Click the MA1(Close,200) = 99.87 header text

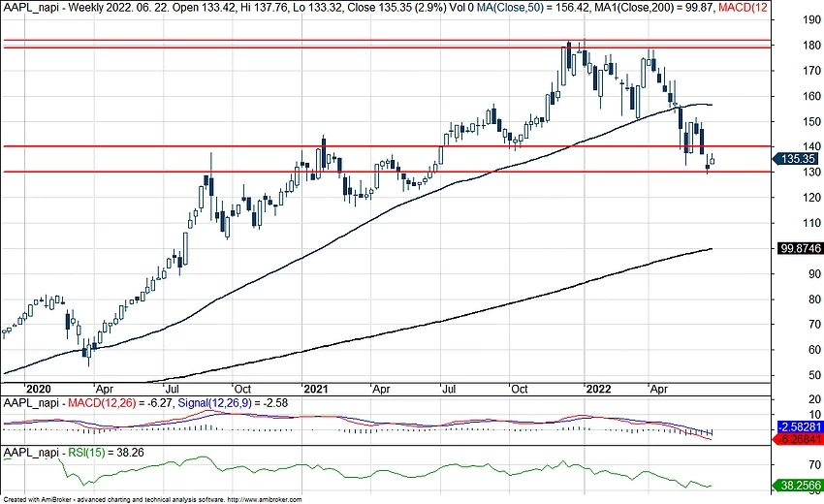point(653,8)
